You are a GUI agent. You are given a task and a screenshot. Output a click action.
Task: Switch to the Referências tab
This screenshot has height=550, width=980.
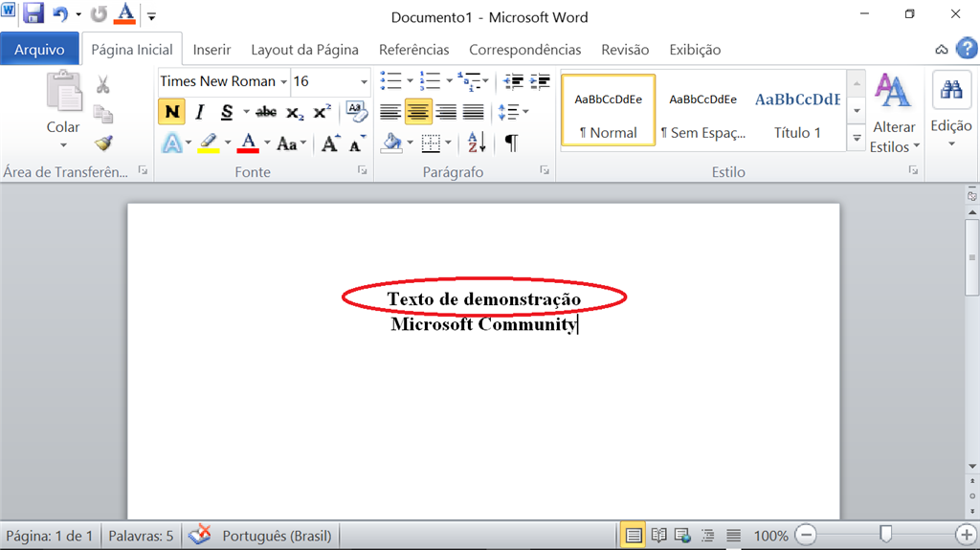(413, 50)
